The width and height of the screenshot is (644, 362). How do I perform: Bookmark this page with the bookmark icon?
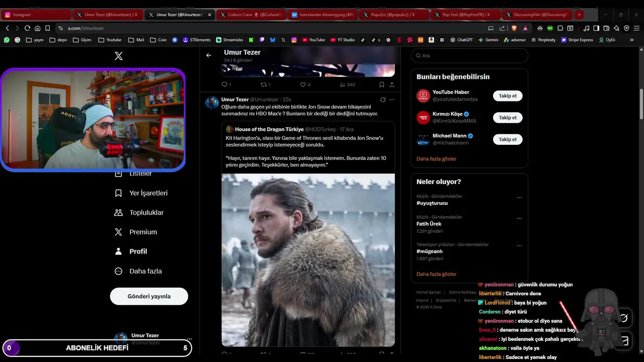(x=47, y=28)
